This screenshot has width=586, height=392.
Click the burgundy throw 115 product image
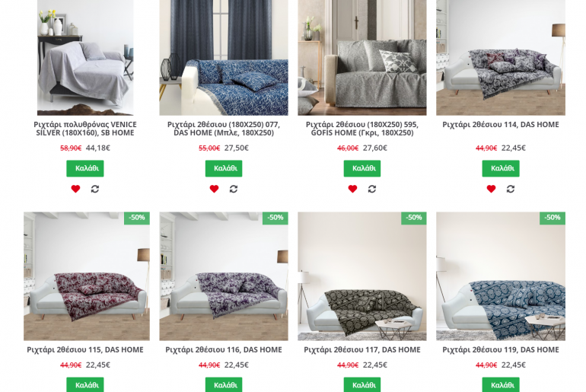pos(87,276)
